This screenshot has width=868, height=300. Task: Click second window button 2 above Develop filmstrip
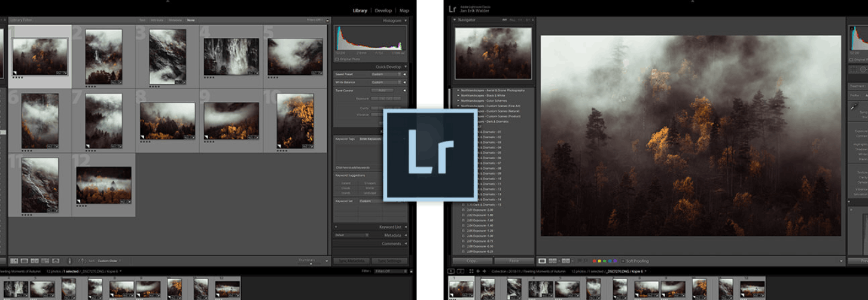[x=461, y=271]
